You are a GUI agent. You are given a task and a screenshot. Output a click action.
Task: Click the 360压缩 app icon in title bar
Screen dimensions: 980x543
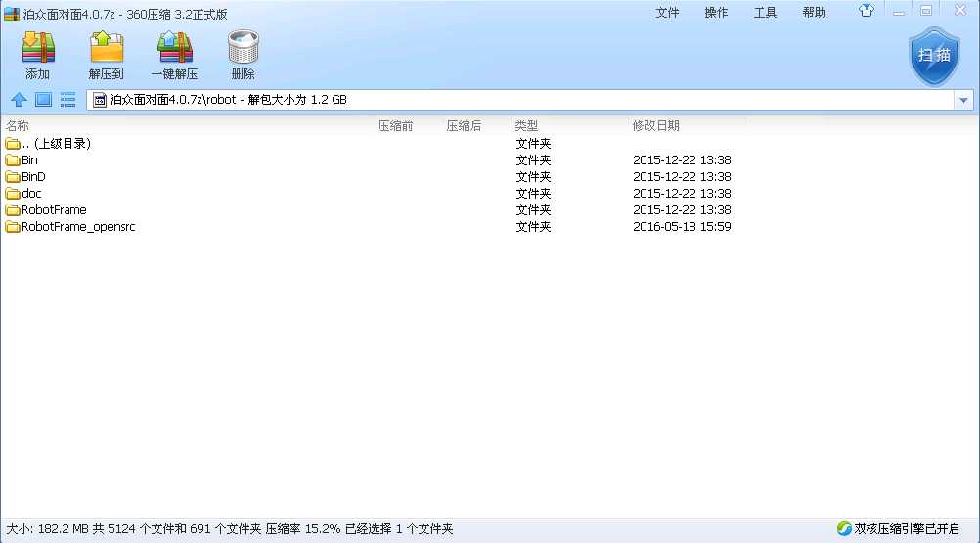click(12, 14)
